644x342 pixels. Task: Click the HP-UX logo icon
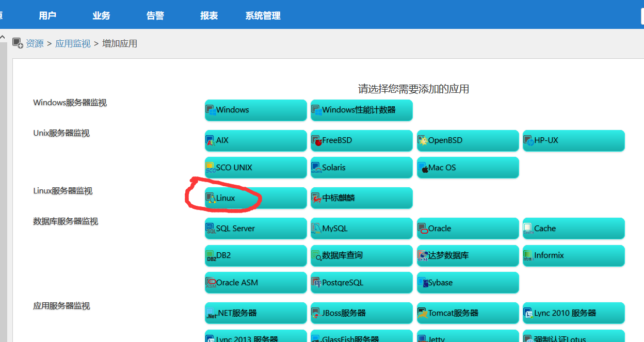coord(529,140)
